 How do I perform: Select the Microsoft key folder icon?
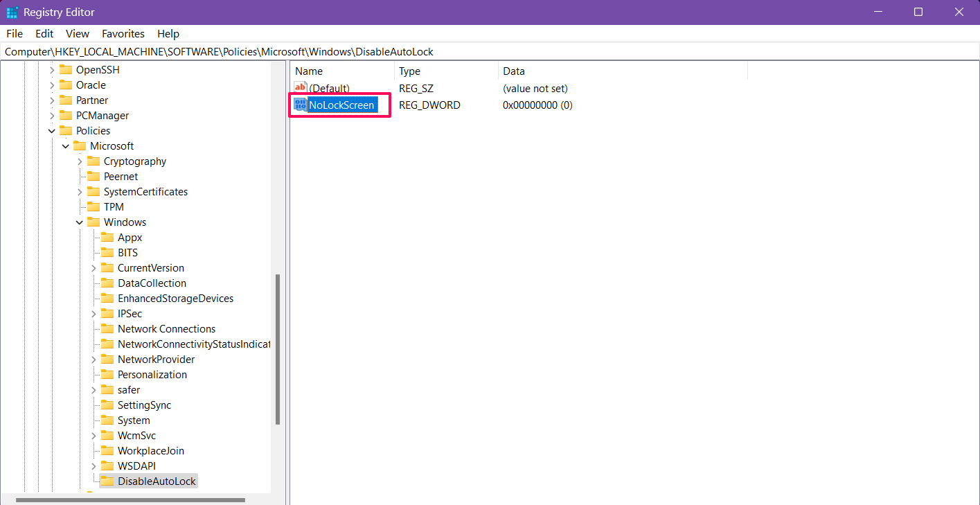tap(80, 145)
